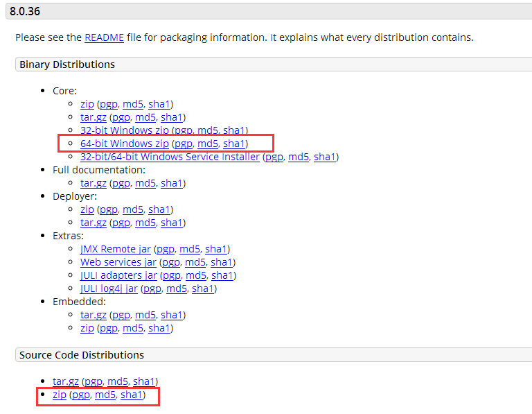Open pgp link for JMX Remote jar
Viewport: 532px width, 414px height.
166,249
